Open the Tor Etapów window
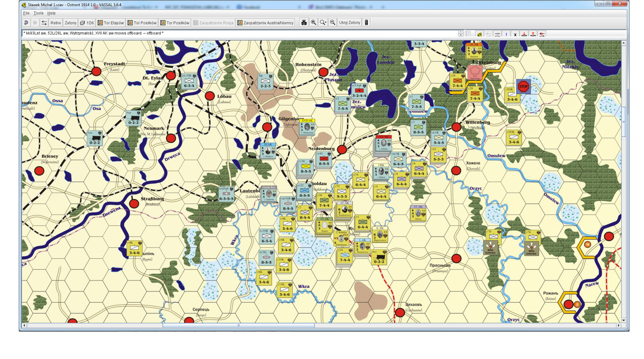The height and width of the screenshot is (359, 644). coord(111,23)
